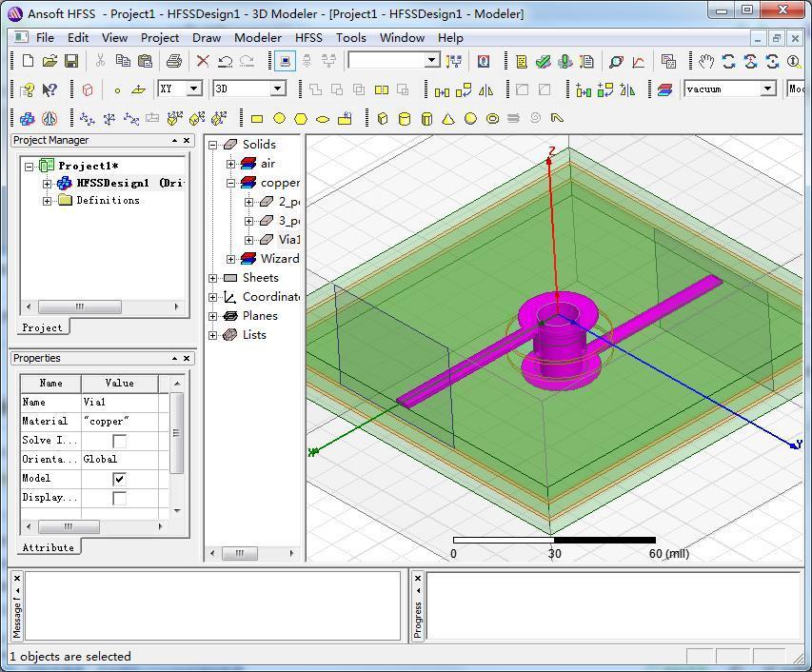Click the Project Manager horizontal scrollbar

pyautogui.click(x=80, y=306)
